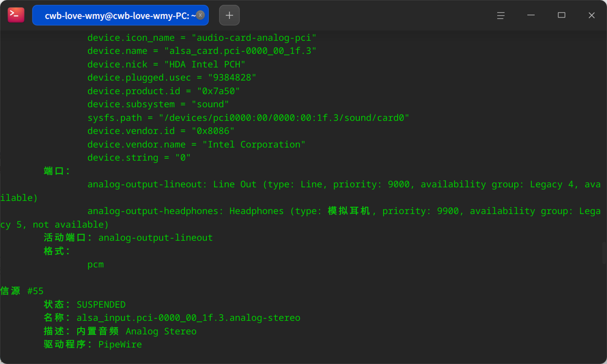The height and width of the screenshot is (364, 607).
Task: Minimize the terminal window
Action: (531, 15)
